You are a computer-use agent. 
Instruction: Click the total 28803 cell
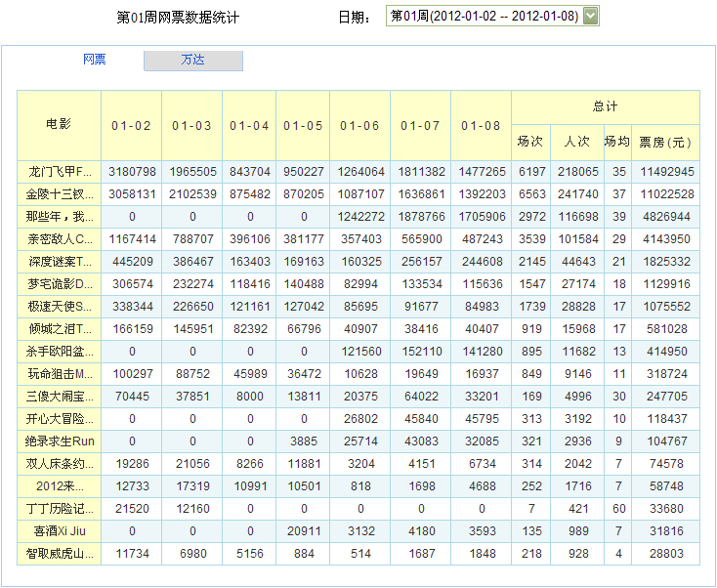point(667,554)
